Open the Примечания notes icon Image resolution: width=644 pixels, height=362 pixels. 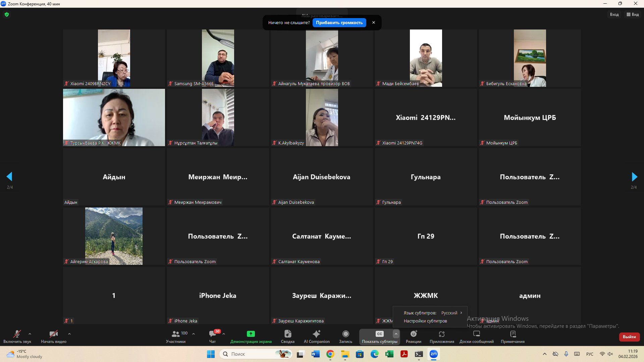[x=513, y=334]
